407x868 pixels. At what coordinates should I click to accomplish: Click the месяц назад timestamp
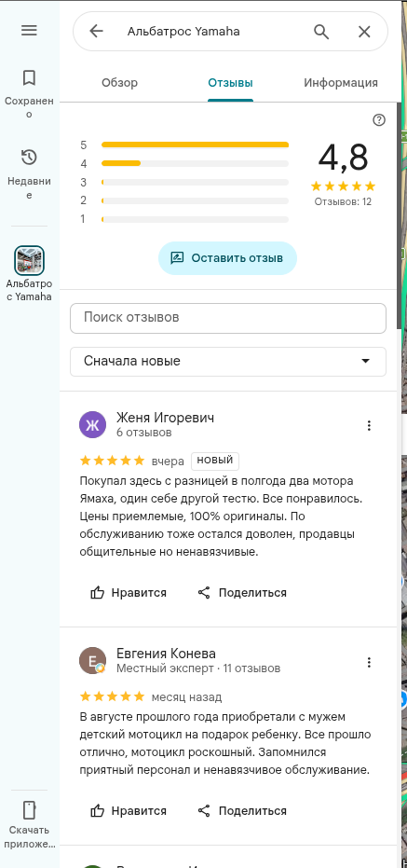click(187, 697)
